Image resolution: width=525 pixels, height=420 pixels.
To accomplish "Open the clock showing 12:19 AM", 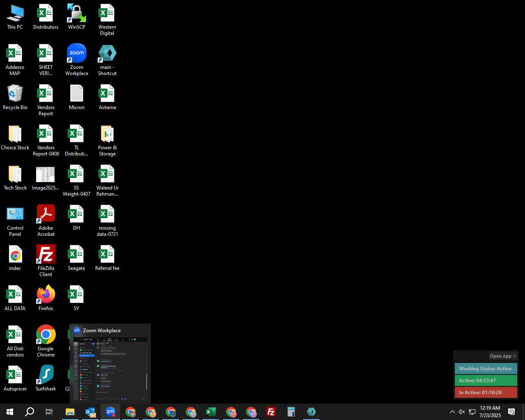I will tap(490, 412).
